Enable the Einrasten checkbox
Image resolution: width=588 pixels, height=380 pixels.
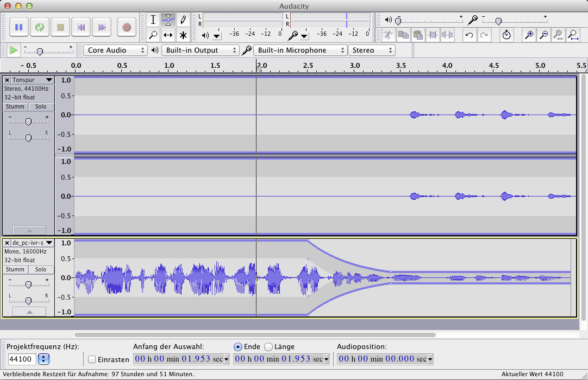pyautogui.click(x=92, y=359)
